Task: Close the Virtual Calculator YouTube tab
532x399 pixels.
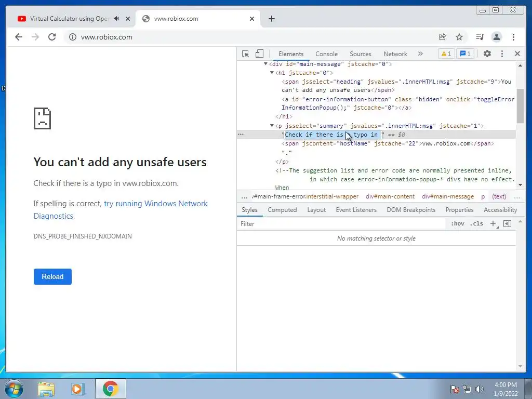Action: pos(128,19)
